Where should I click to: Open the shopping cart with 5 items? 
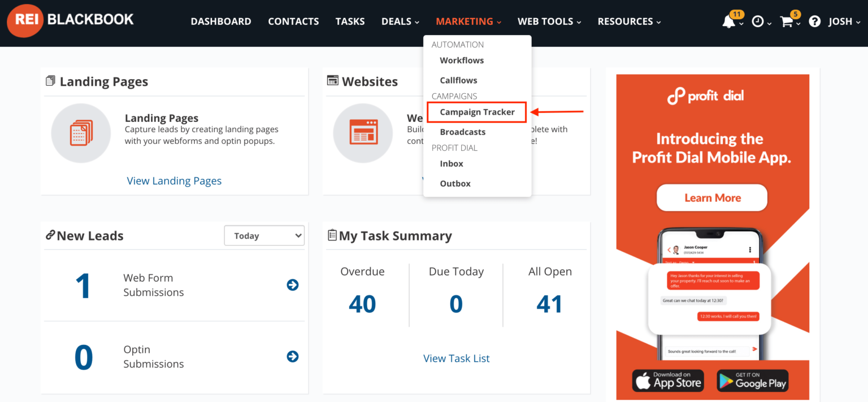[786, 21]
